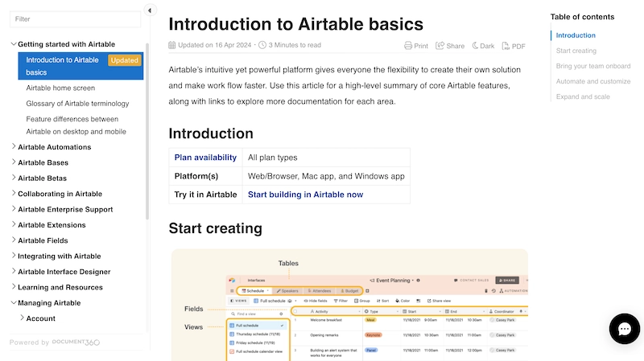Expand the Airtable Bases category
The width and height of the screenshot is (644, 361).
[x=14, y=162]
